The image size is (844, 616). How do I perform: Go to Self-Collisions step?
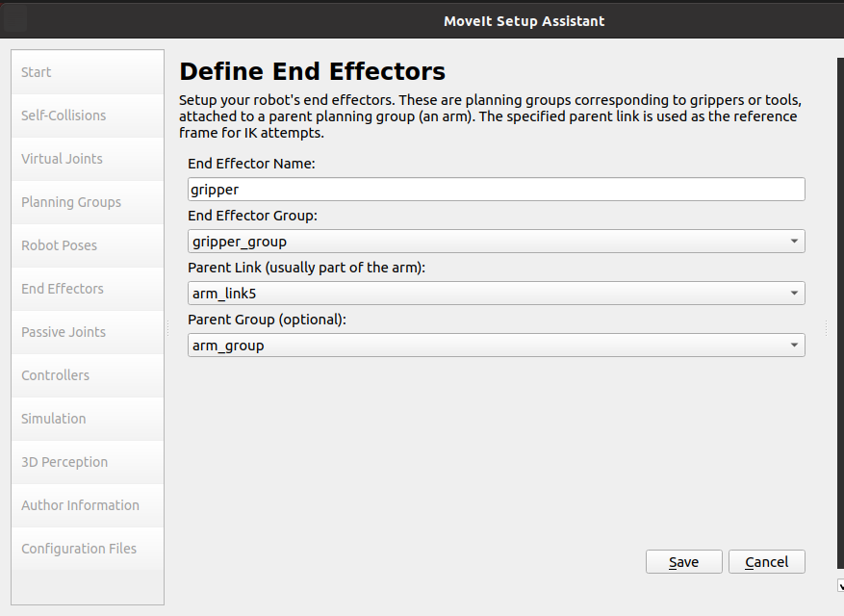tap(88, 115)
